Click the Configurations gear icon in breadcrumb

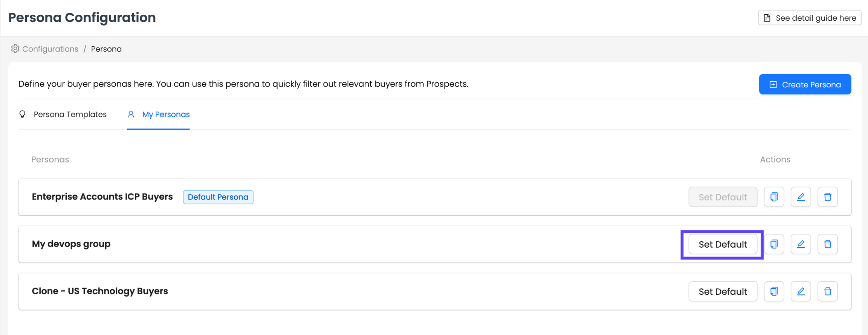pos(15,49)
